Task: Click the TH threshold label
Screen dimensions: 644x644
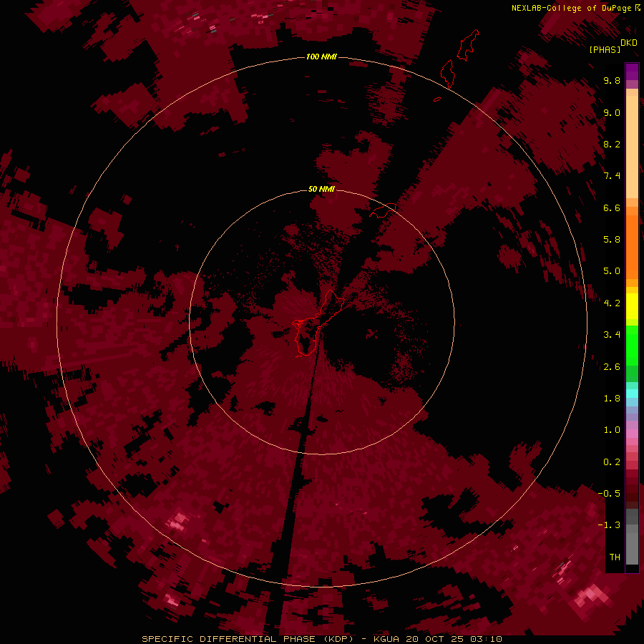Action: [x=615, y=557]
